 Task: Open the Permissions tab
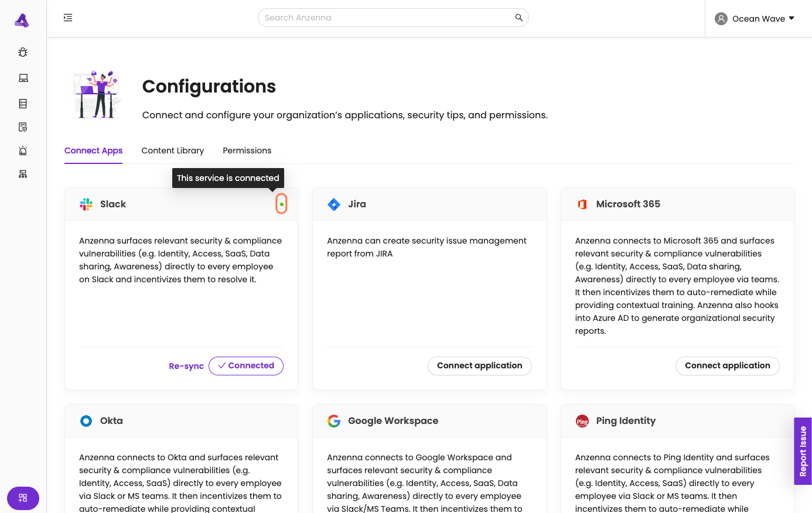click(x=247, y=151)
